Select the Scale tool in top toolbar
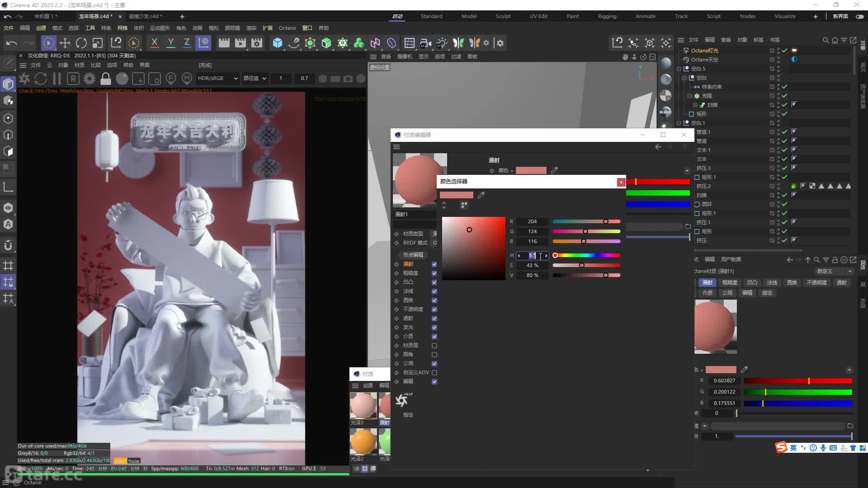Screen dimensions: 868x488 pyautogui.click(x=98, y=43)
